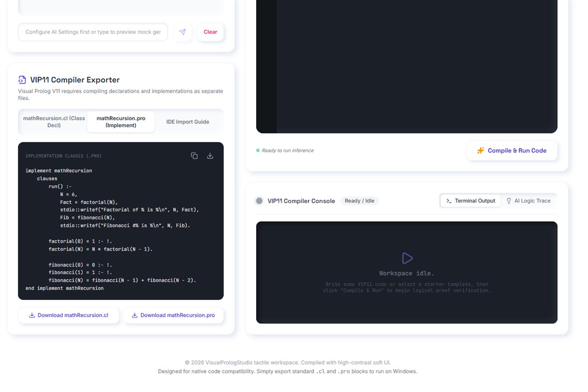Click the 'end implement mathRecursion' line
This screenshot has width=588, height=392.
(x=64, y=288)
